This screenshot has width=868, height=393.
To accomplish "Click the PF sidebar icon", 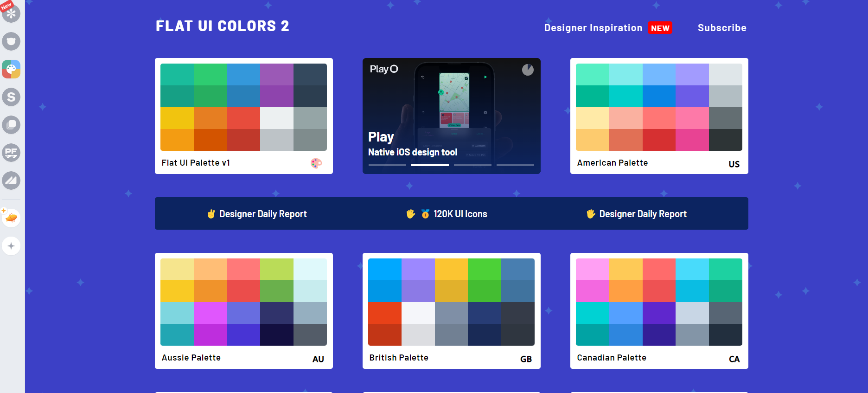I will 11,153.
